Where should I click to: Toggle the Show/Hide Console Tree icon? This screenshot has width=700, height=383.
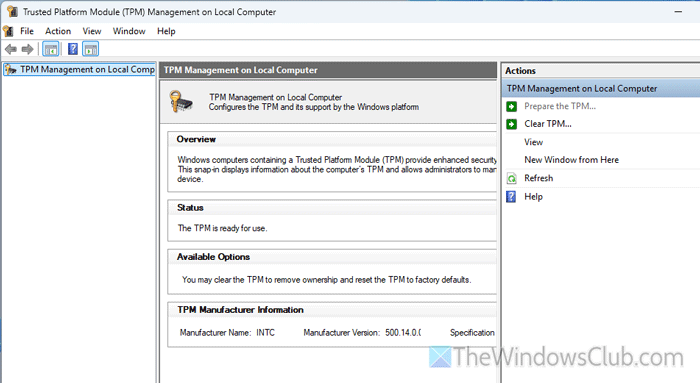click(x=51, y=49)
